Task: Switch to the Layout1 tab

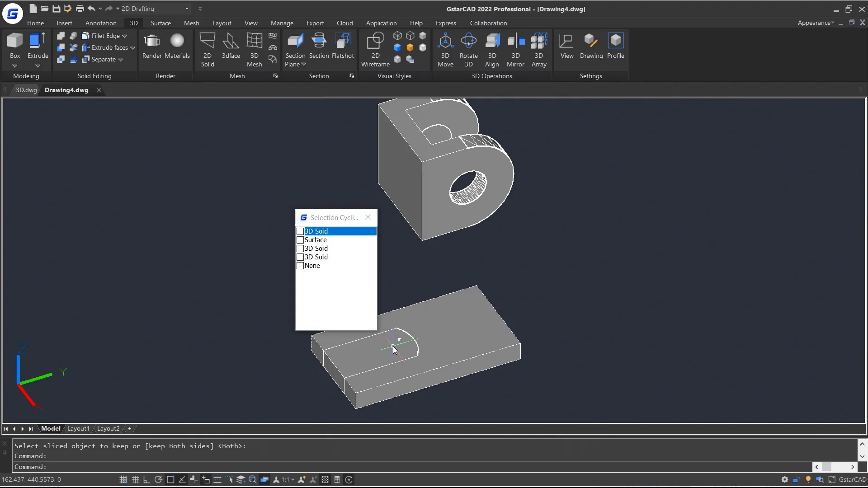Action: pyautogui.click(x=78, y=428)
